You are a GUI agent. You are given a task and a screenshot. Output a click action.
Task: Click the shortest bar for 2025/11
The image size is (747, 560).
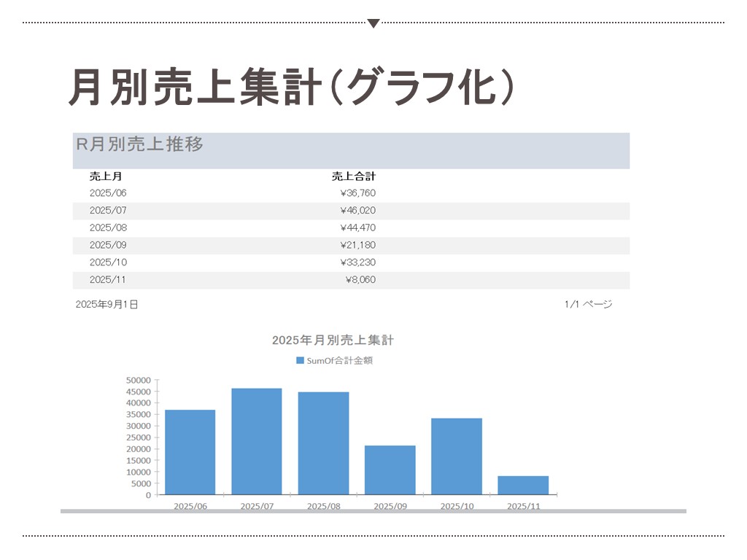(x=523, y=486)
